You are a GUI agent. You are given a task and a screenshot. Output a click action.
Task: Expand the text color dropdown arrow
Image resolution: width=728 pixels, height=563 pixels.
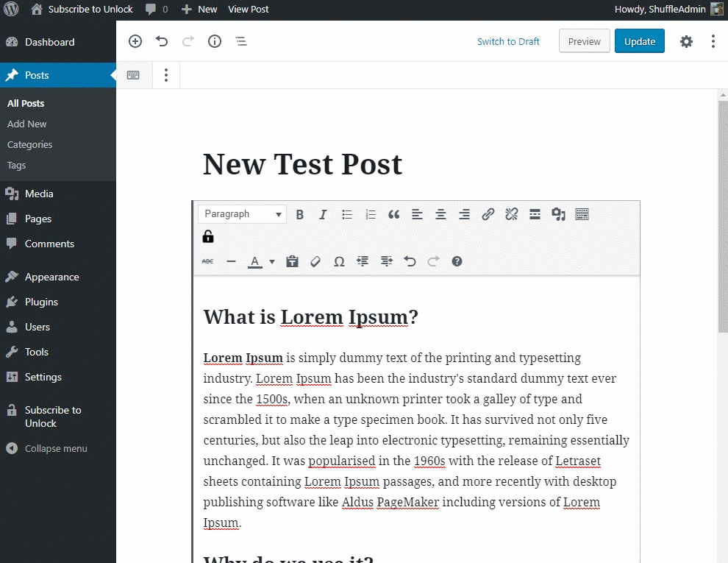pyautogui.click(x=272, y=261)
